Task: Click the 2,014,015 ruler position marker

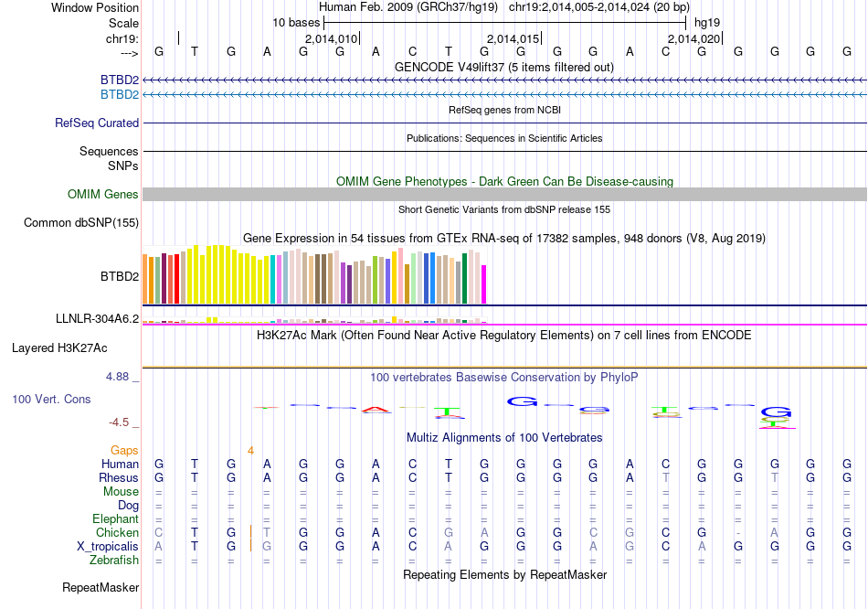Action: point(514,38)
